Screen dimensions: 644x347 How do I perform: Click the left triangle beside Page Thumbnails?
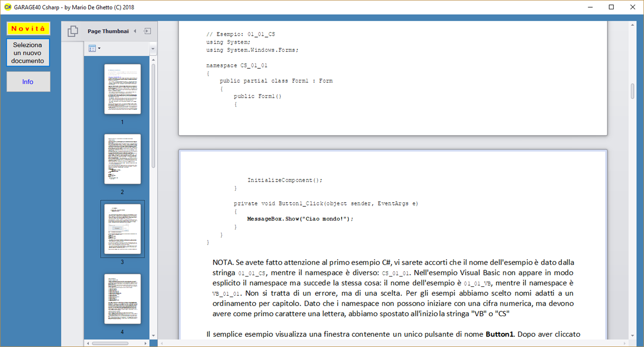click(x=135, y=31)
